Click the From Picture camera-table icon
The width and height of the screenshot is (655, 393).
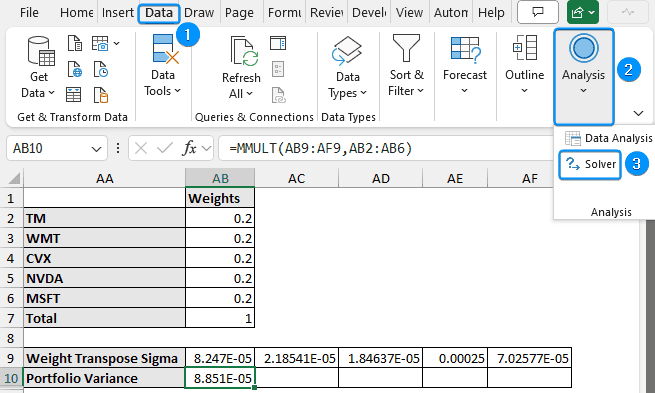click(100, 43)
